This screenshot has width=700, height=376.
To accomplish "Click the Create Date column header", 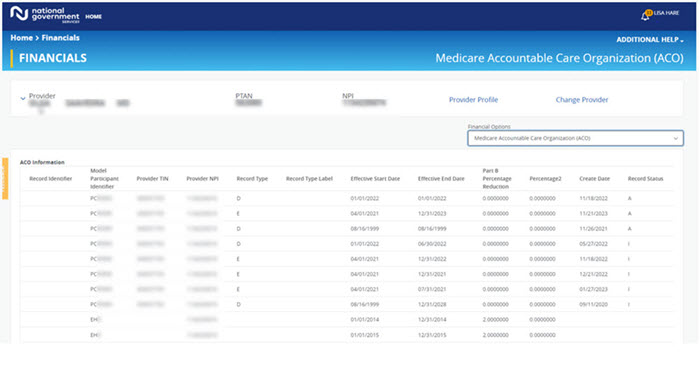I will (x=594, y=179).
